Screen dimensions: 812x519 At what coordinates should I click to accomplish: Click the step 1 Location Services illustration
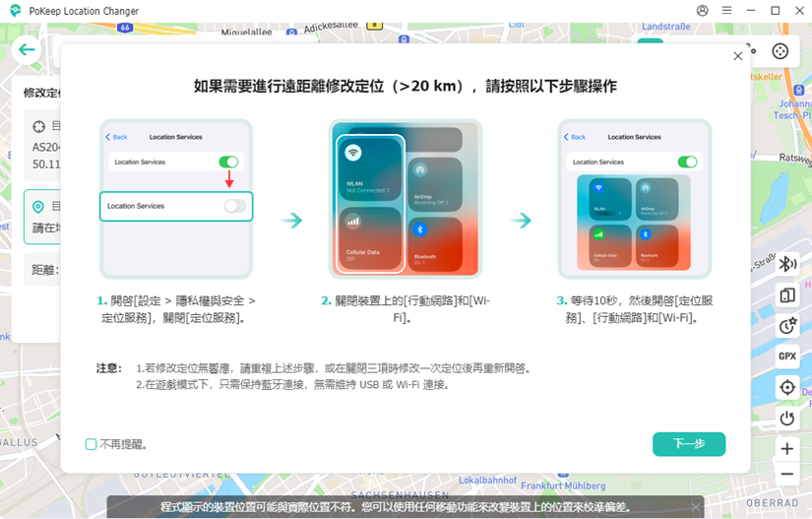coord(176,199)
